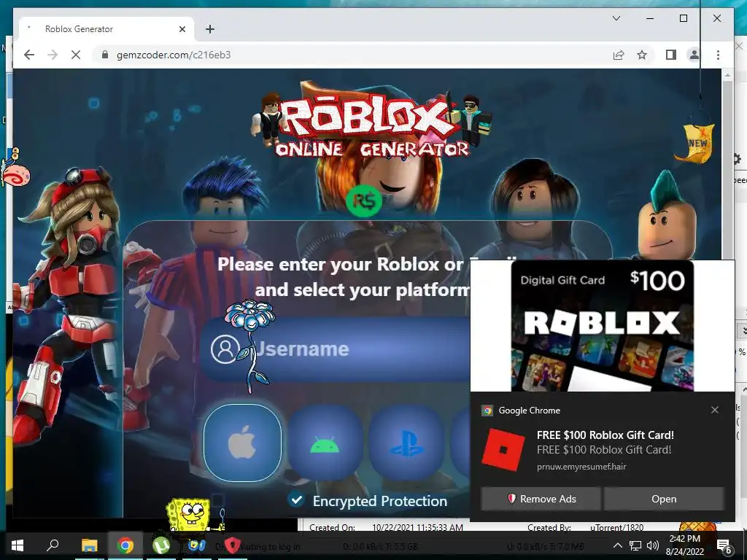Stop loading the page with X button

pyautogui.click(x=76, y=55)
